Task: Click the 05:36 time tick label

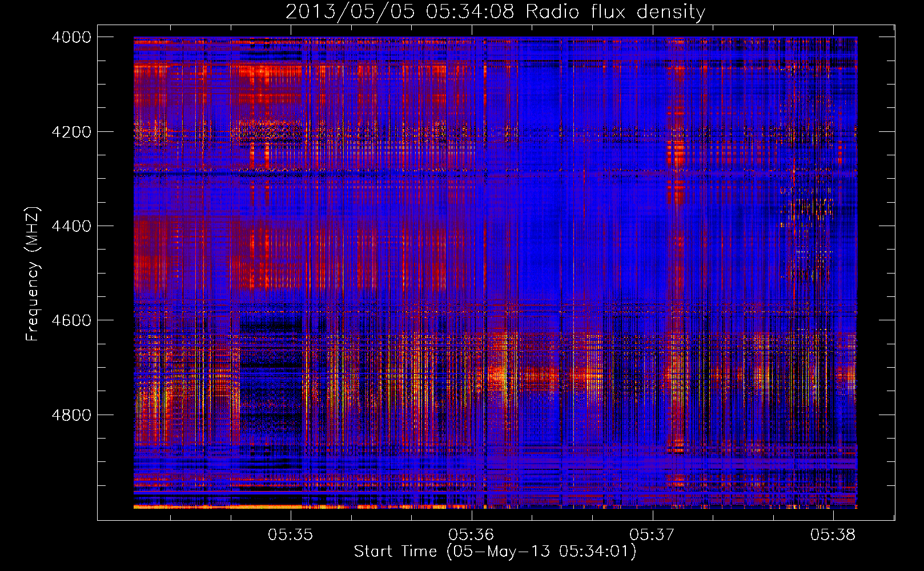Action: (x=471, y=535)
